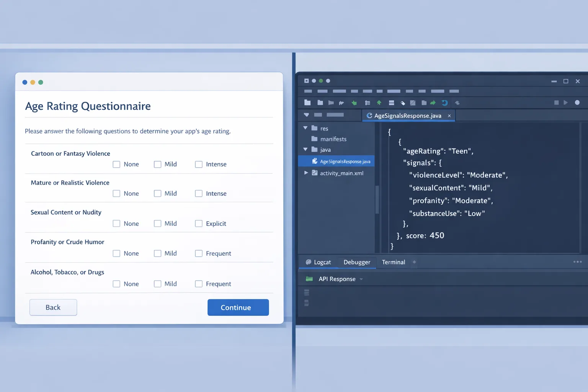Screen dimensions: 588x392
Task: Check Intense for Mature or Realistic Violence
Action: (x=199, y=194)
